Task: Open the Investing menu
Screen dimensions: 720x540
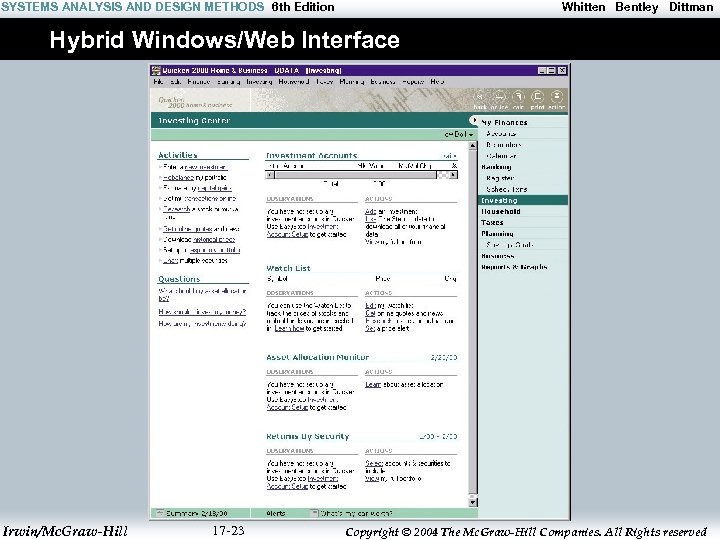Action: (259, 82)
